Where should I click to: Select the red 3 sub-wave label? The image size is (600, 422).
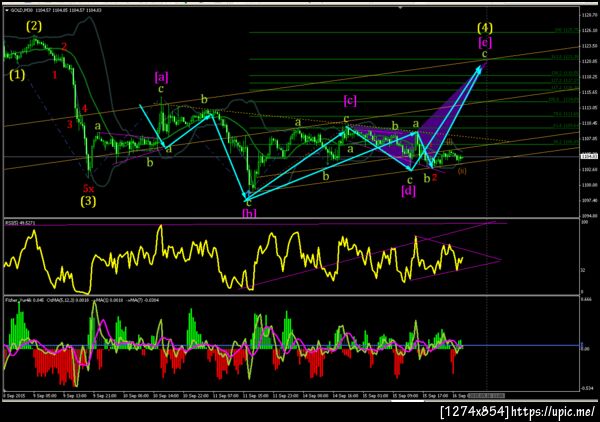[70, 124]
